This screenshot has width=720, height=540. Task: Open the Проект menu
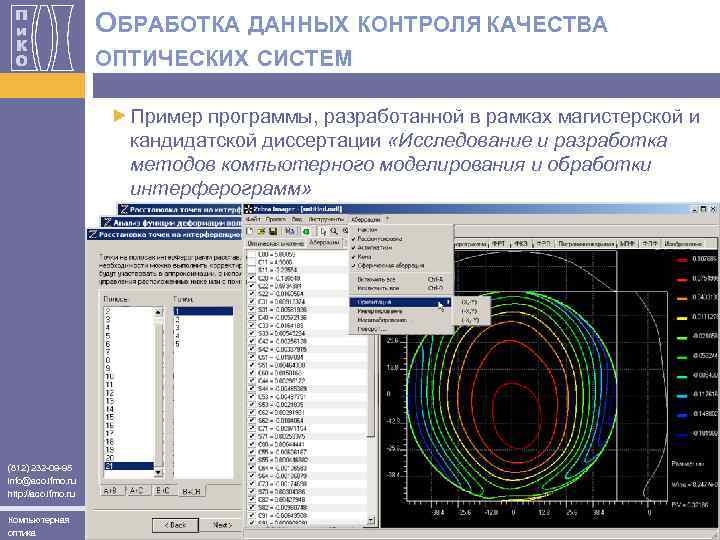pos(276,219)
